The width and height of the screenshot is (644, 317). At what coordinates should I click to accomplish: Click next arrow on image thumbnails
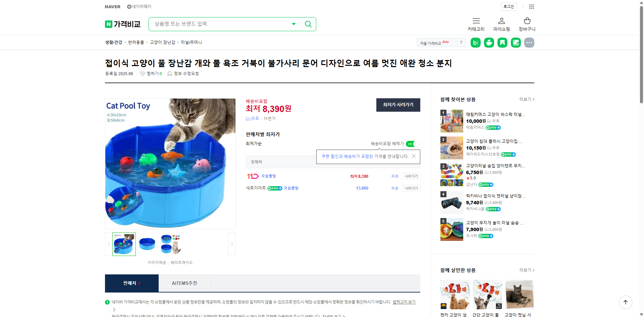pos(231,244)
